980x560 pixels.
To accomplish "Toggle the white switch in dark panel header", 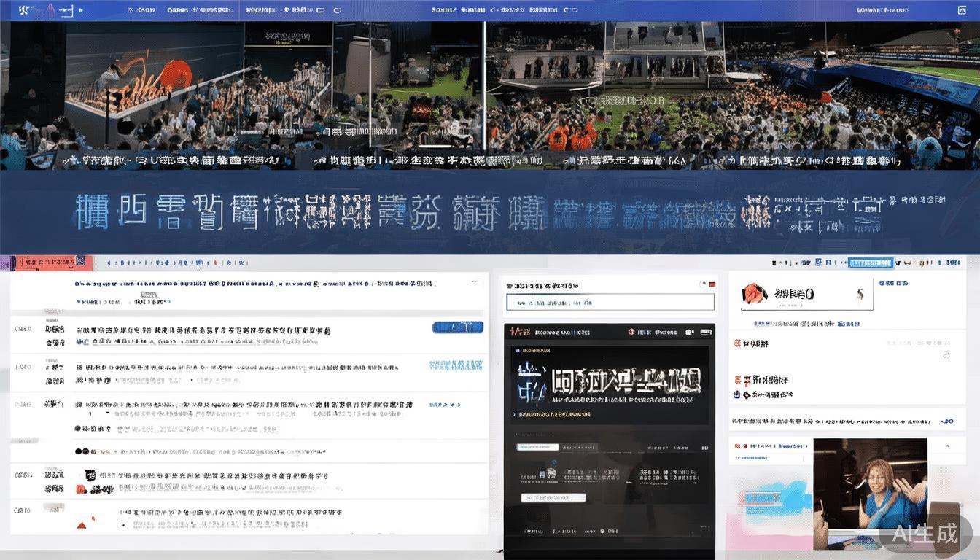I will pos(691,332).
